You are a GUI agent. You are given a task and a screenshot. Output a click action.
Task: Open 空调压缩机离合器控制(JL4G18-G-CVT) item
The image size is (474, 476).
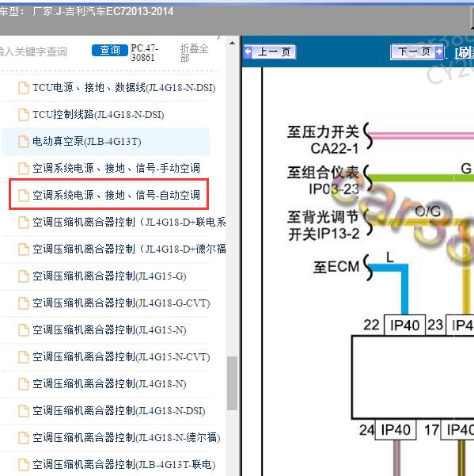pos(121,303)
